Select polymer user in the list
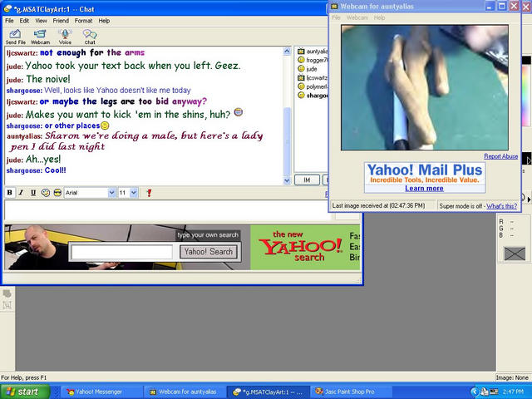532x399 pixels. pos(313,86)
